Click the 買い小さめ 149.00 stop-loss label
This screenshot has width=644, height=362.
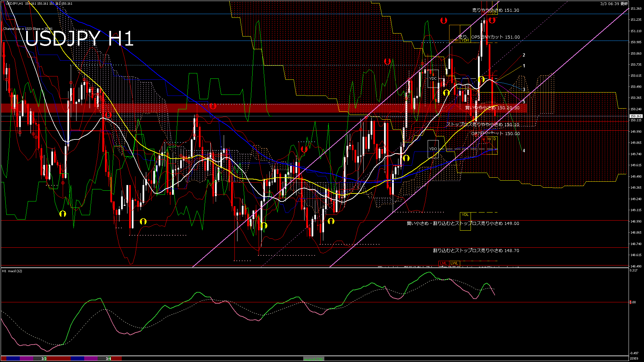tap(463, 224)
